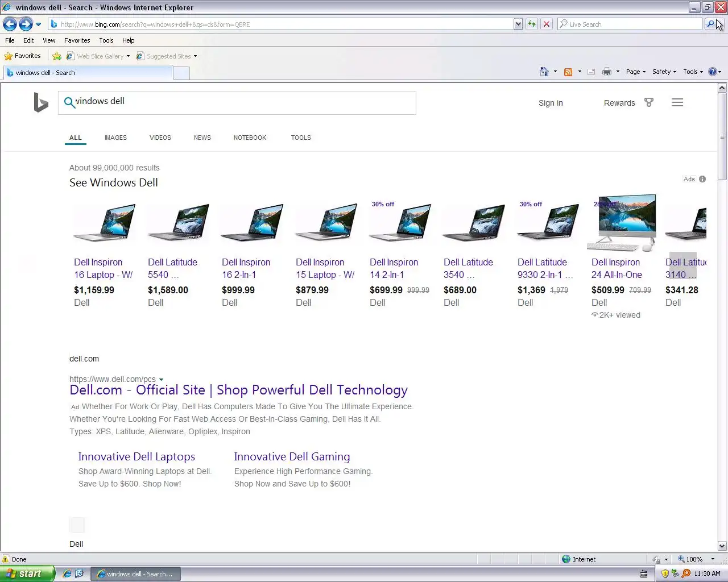Click the orange magnifier tray icon
The height and width of the screenshot is (582, 728).
[x=686, y=573]
